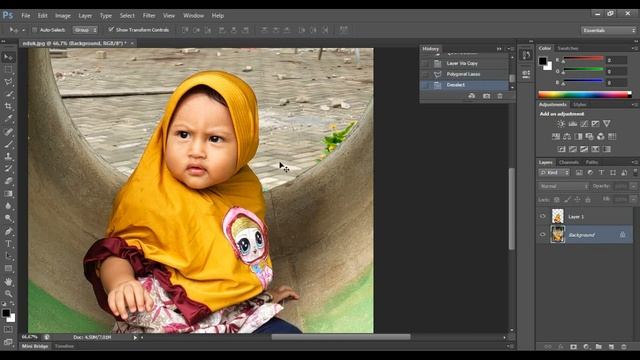Collapse the History panel with double arrows
The image size is (640, 360).
click(499, 49)
